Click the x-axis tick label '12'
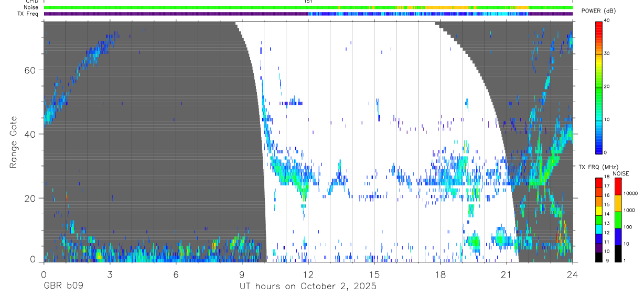This screenshot has width=644, height=297. click(x=308, y=274)
